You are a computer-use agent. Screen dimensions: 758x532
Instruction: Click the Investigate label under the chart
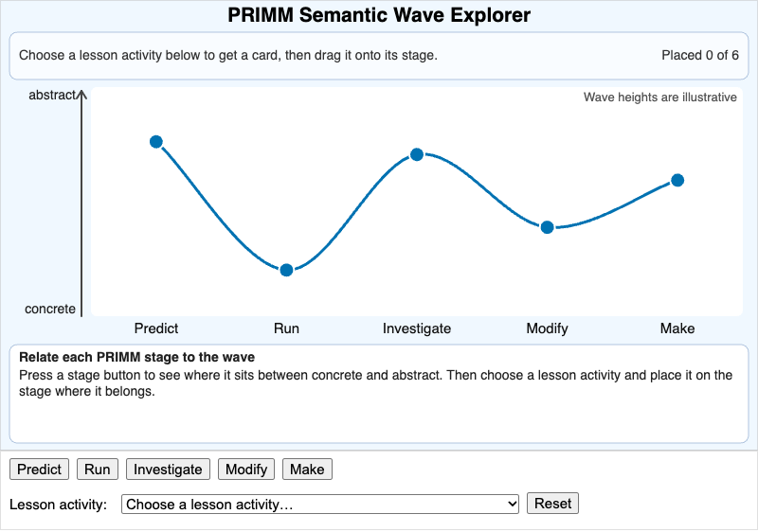click(417, 328)
